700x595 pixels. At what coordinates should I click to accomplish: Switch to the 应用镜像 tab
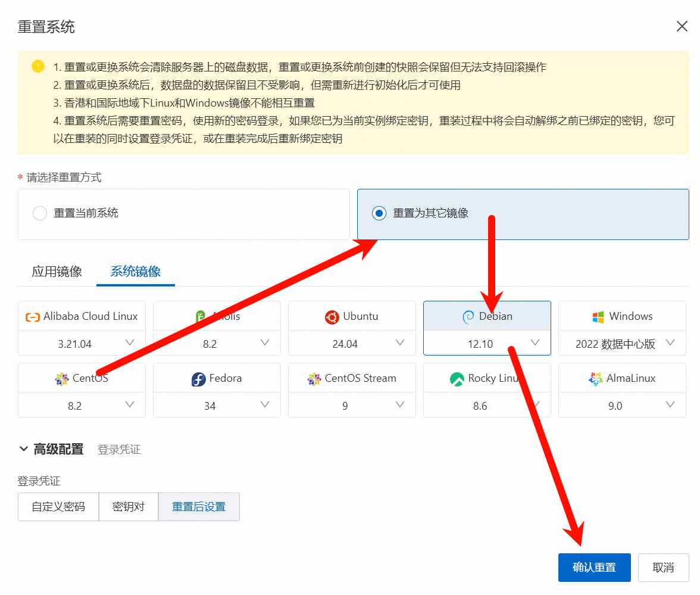pos(57,271)
